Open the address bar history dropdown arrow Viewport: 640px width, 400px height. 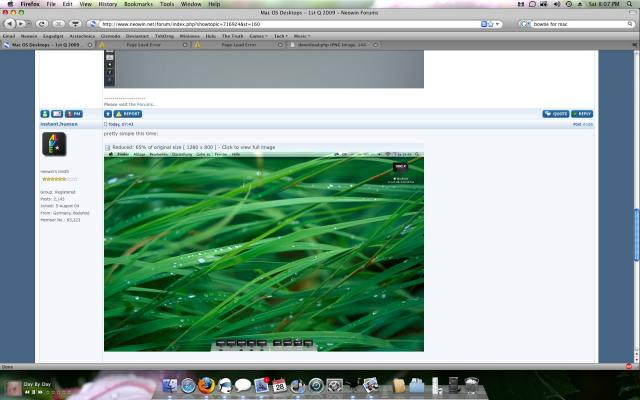(497, 24)
